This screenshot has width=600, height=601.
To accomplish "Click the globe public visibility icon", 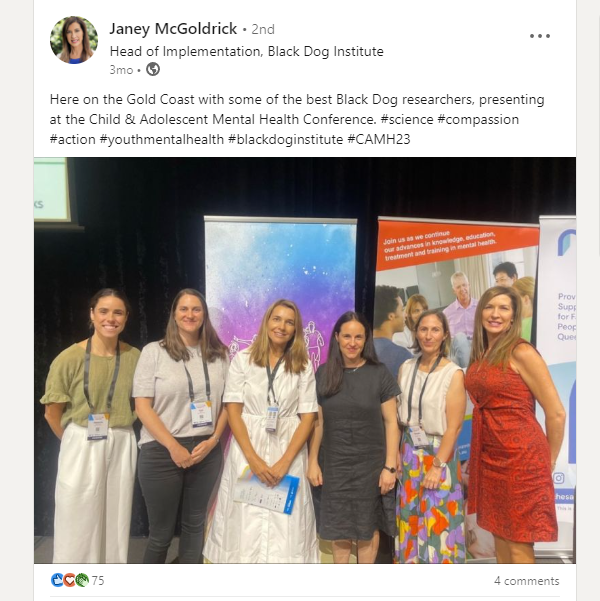I will pyautogui.click(x=153, y=69).
